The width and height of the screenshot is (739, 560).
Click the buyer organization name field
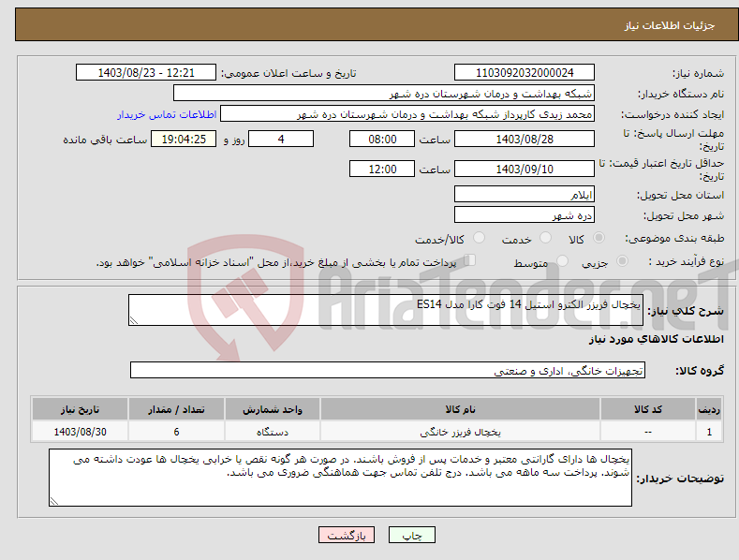tap(384, 94)
